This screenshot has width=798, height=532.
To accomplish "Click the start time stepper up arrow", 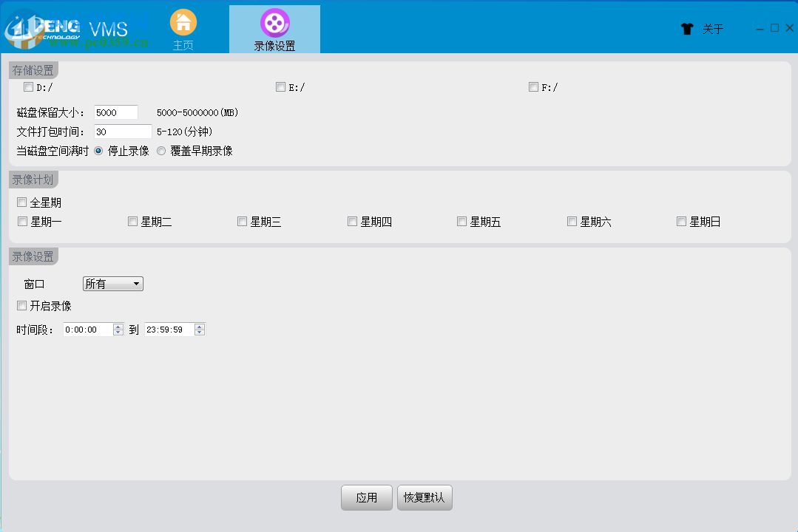I will pyautogui.click(x=117, y=326).
